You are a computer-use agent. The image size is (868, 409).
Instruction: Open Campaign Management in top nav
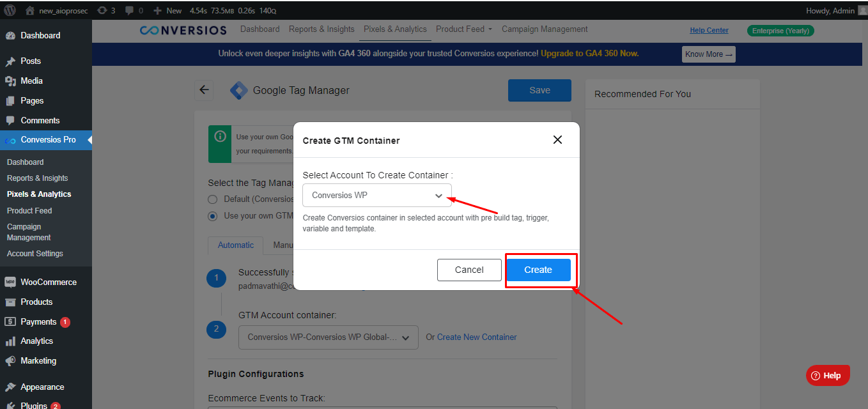click(x=545, y=29)
